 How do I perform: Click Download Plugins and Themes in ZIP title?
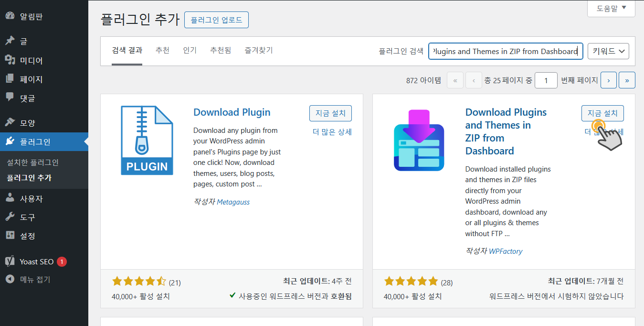506,131
